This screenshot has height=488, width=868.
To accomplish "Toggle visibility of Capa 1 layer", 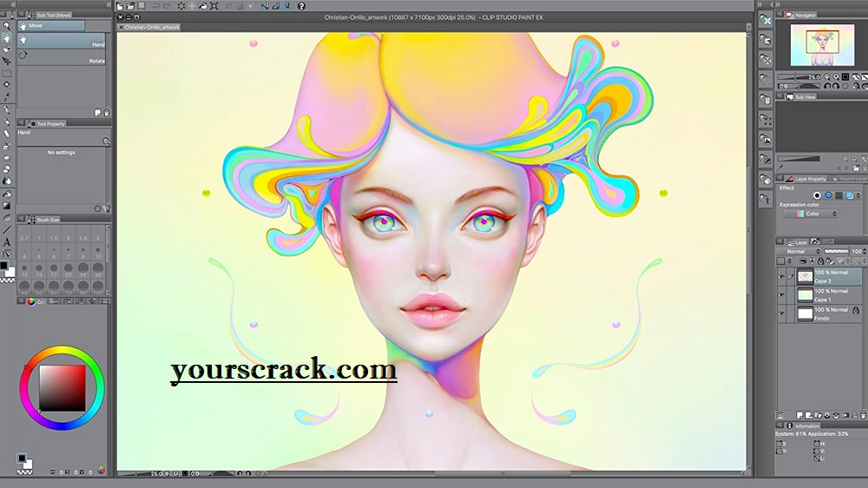I will 781,295.
